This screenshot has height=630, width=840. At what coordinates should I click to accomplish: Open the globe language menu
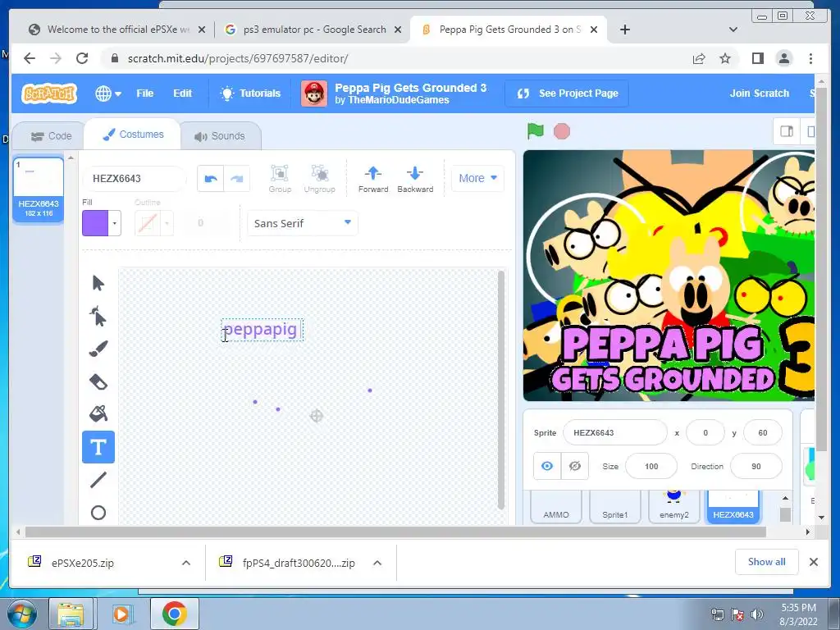click(107, 94)
